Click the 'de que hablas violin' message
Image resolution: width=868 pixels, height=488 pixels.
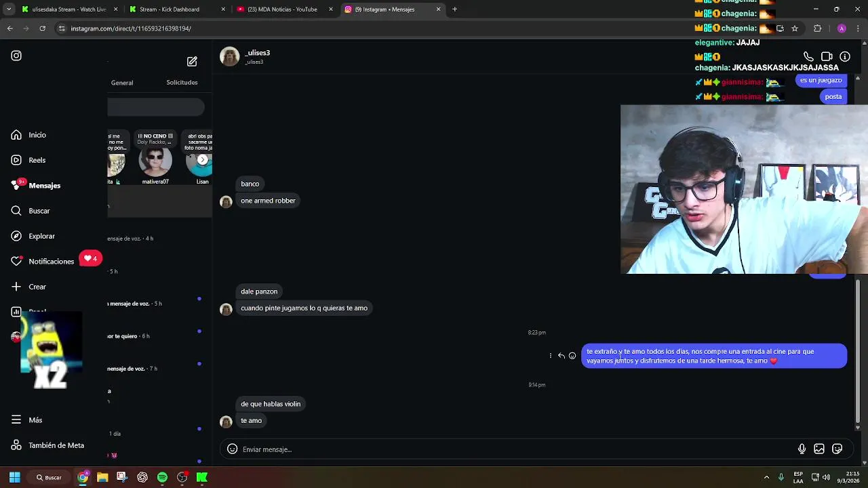pos(271,404)
